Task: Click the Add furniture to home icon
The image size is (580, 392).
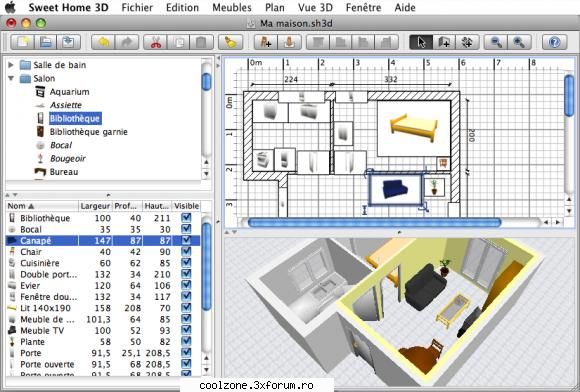Action: coord(266,43)
